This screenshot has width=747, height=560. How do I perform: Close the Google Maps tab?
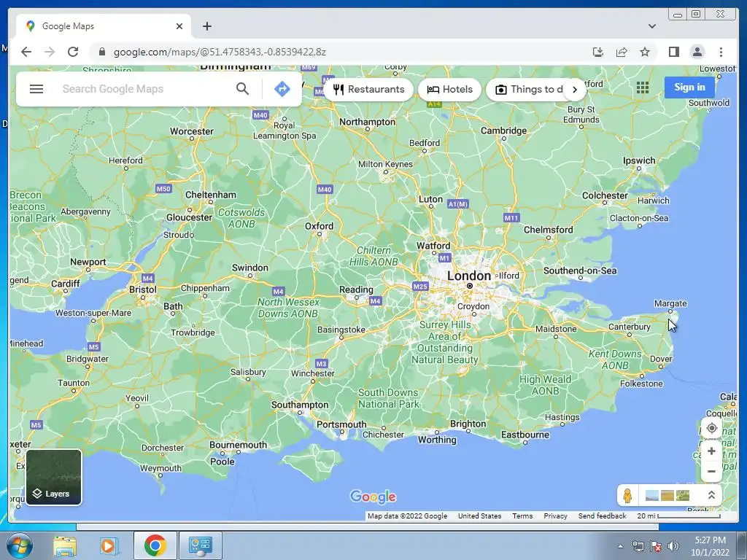179,26
